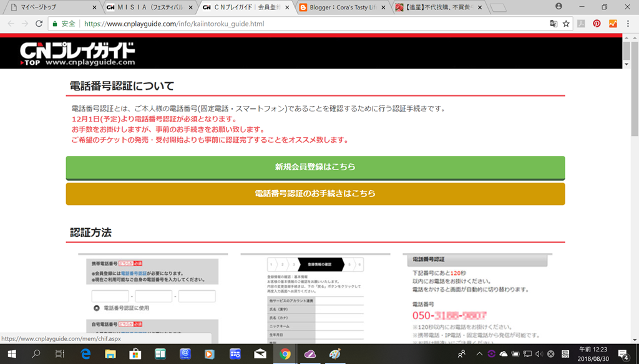The height and width of the screenshot is (364, 639).
Task: Show hidden system tray icons
Action: (x=479, y=354)
